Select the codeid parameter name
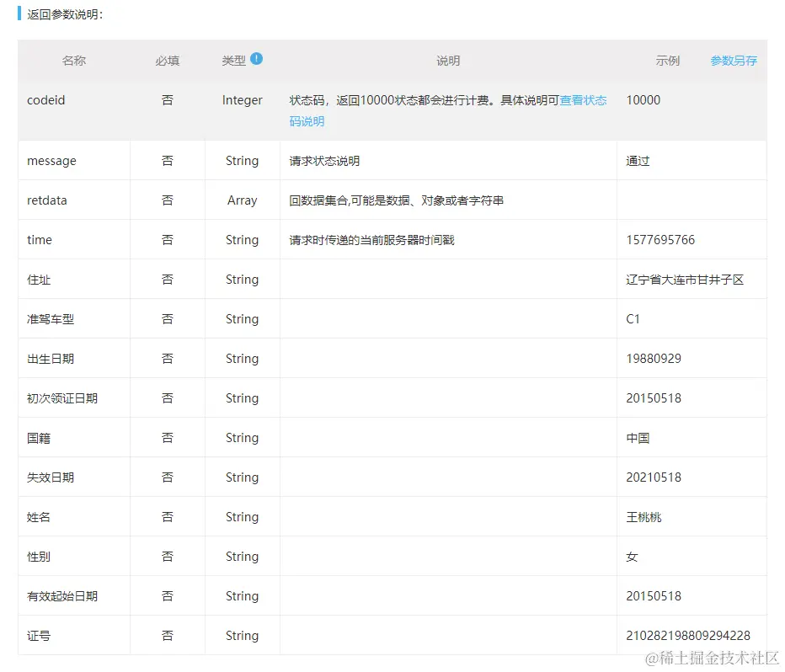785x672 pixels. (46, 100)
